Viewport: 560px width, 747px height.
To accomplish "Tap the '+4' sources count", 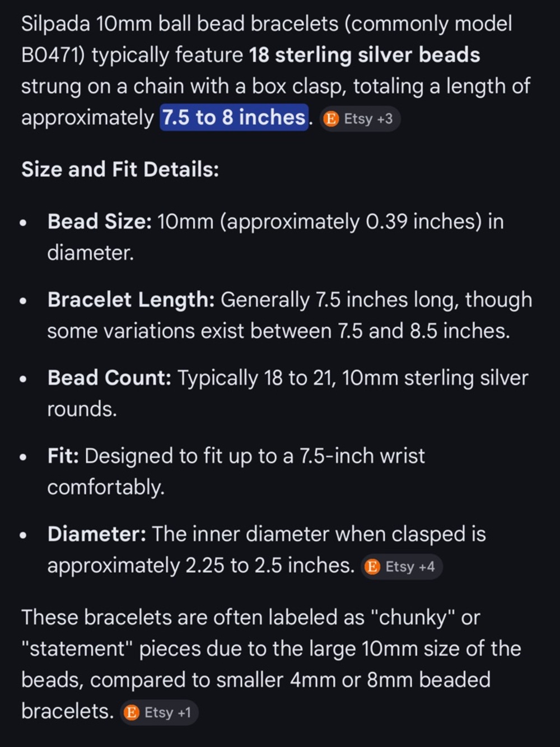I will tap(427, 567).
